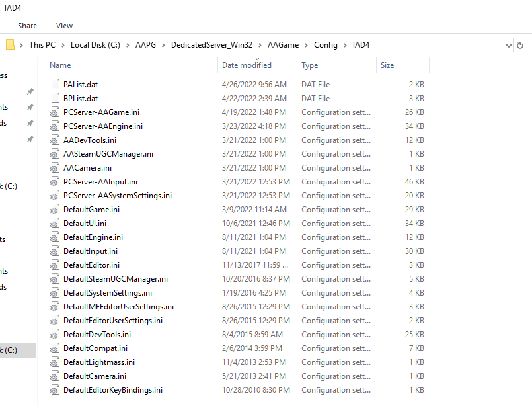The image size is (532, 408).
Task: Sort files by Date modified column
Action: 247,65
